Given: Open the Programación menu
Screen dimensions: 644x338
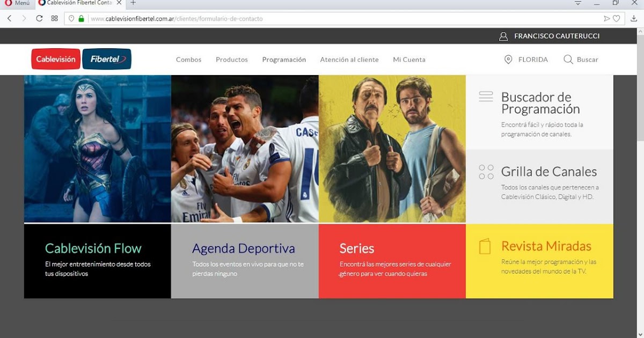Looking at the screenshot, I should coord(284,60).
